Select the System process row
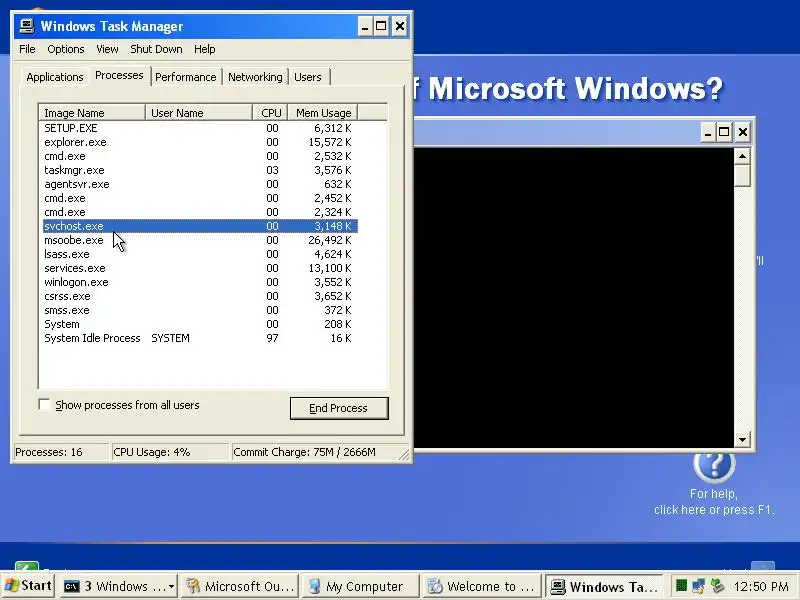This screenshot has height=600, width=800. coord(200,324)
